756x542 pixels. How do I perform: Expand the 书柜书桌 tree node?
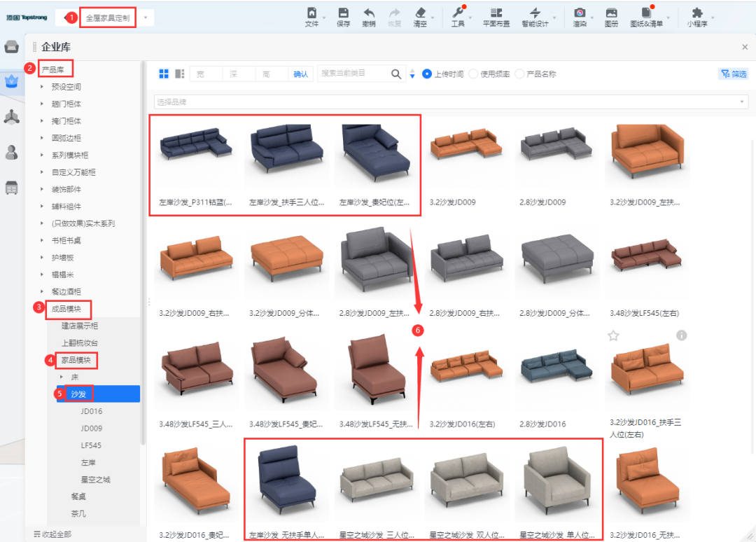point(42,240)
